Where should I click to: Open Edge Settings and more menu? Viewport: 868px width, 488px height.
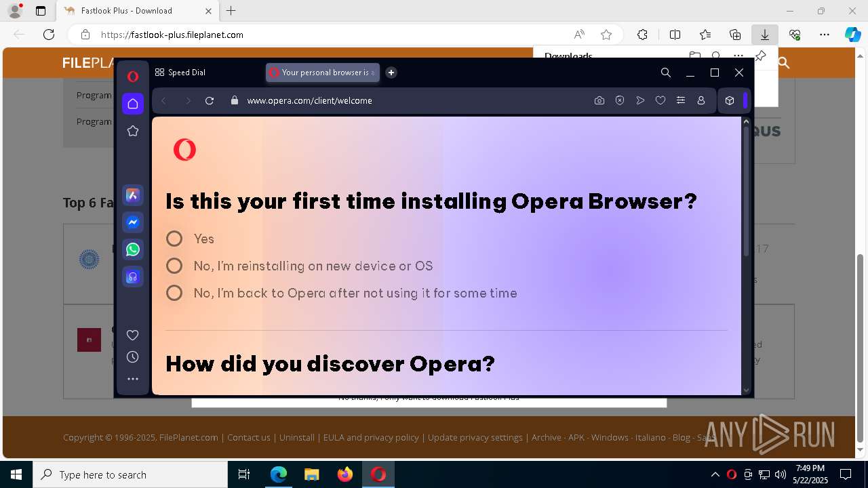(825, 35)
